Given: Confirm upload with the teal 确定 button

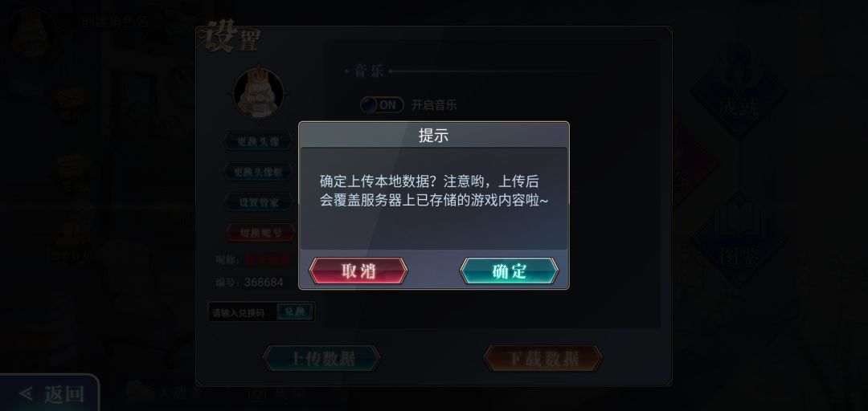Looking at the screenshot, I should [x=509, y=271].
